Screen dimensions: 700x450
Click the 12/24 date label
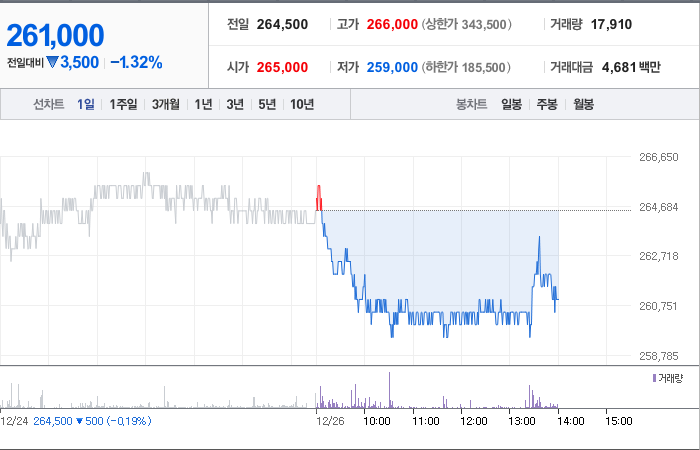14,421
